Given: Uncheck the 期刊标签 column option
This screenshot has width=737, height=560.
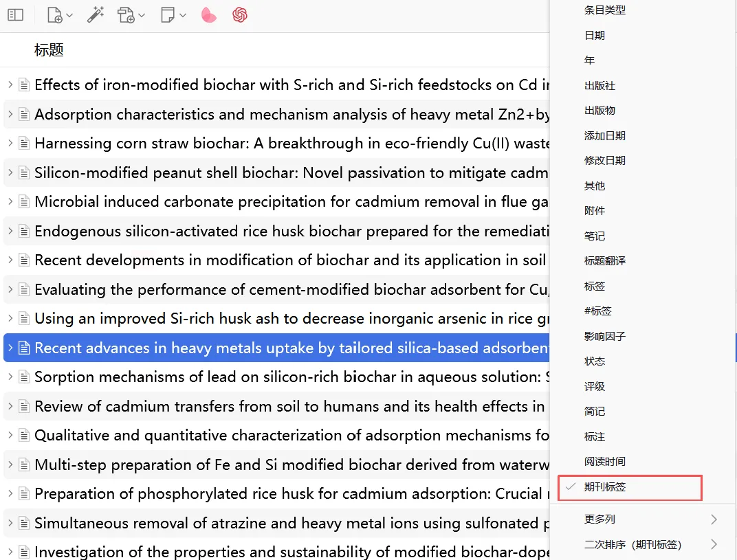Looking at the screenshot, I should point(630,487).
